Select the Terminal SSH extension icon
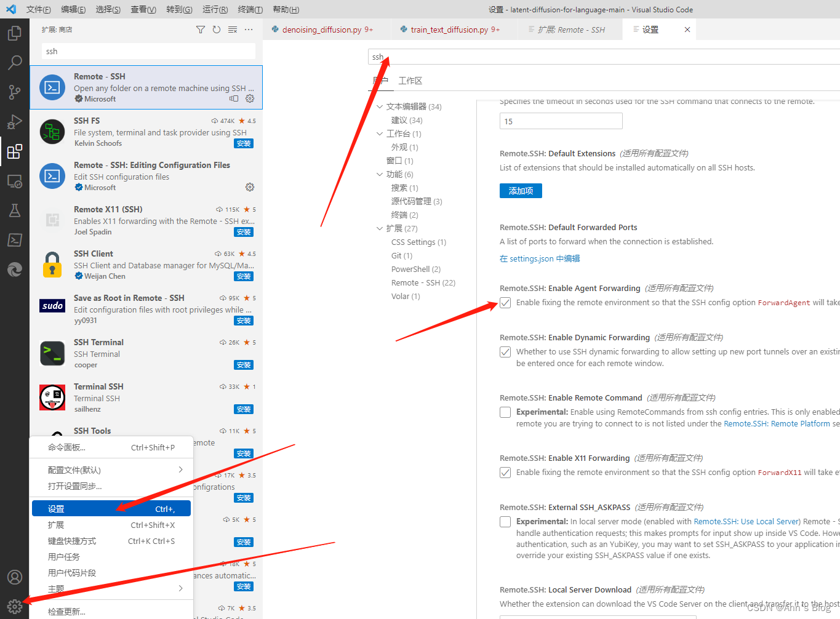This screenshot has width=840, height=619. pos(52,397)
